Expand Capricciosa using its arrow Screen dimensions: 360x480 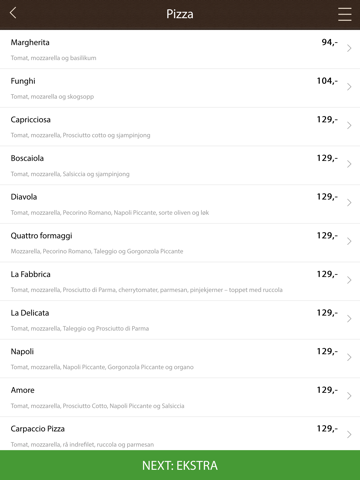point(349,126)
